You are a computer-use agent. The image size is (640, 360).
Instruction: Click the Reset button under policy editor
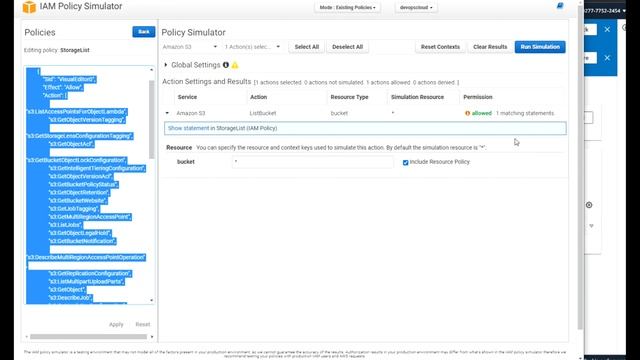[x=143, y=324]
